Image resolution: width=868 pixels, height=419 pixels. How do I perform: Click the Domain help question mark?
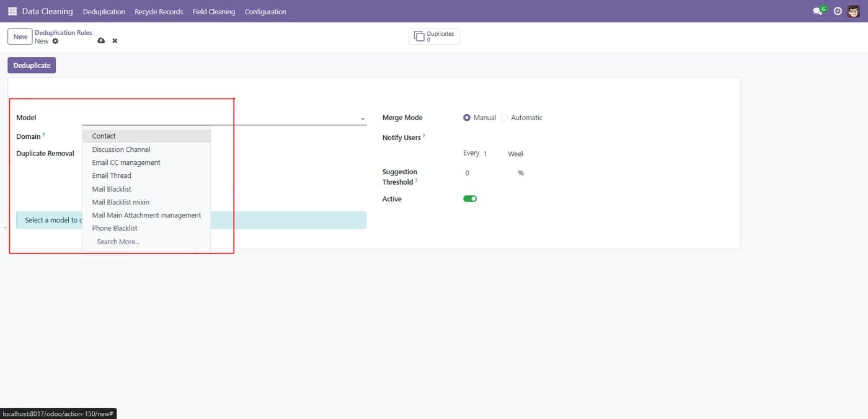[x=44, y=135]
